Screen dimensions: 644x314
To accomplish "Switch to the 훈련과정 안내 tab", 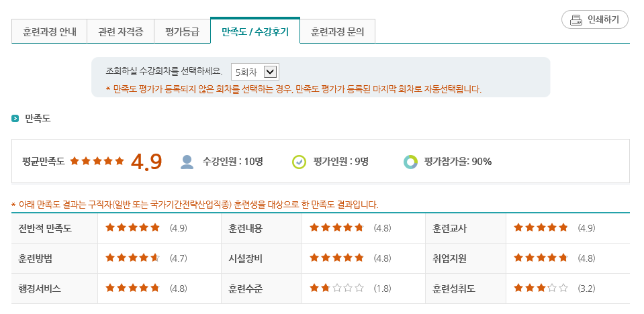I will pyautogui.click(x=49, y=32).
